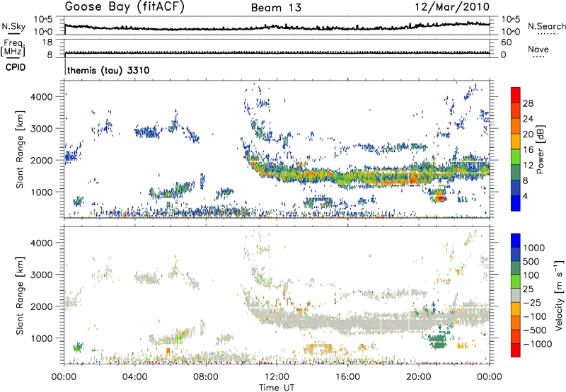Click the "N.Search" legend label

click(x=546, y=26)
